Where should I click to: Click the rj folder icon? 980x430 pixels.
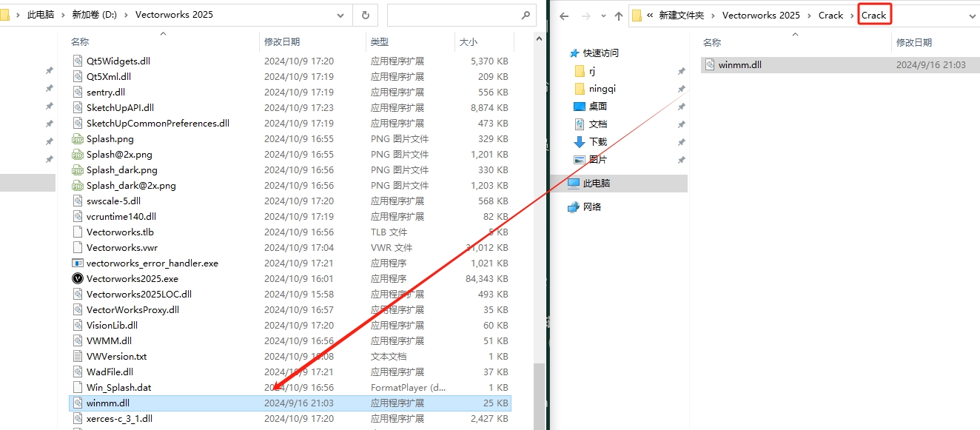tap(580, 71)
